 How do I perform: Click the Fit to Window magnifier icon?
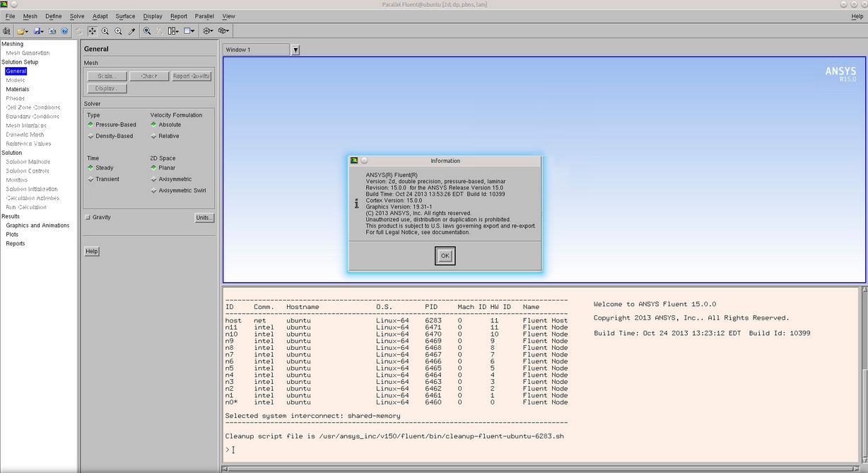(147, 31)
